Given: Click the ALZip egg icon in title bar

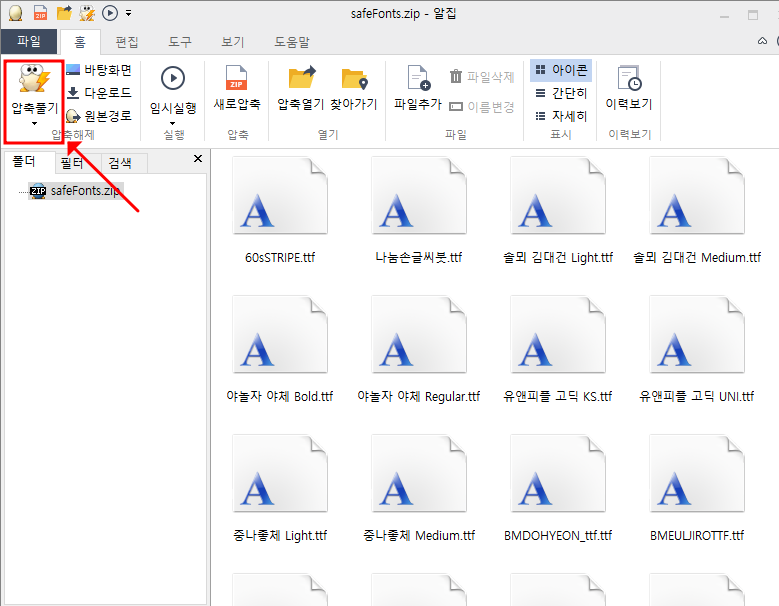Looking at the screenshot, I should click(15, 13).
